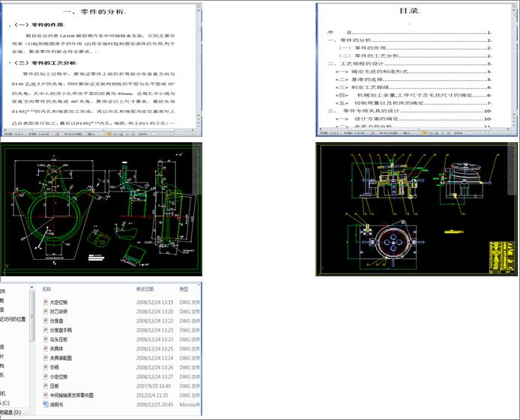Sort files by 修改日期 column header
520x420 pixels.
tap(145, 288)
